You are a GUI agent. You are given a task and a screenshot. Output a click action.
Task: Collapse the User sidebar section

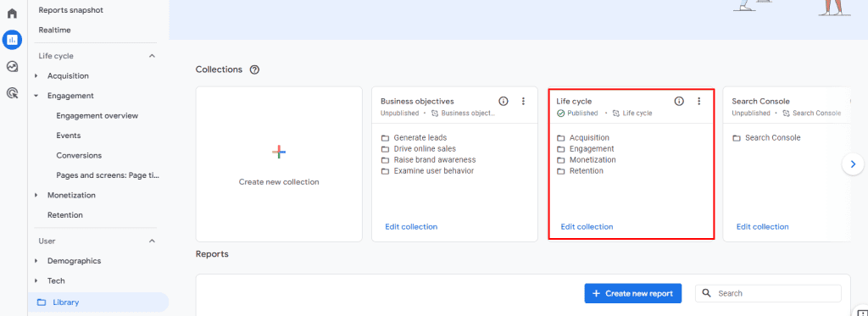tap(153, 241)
